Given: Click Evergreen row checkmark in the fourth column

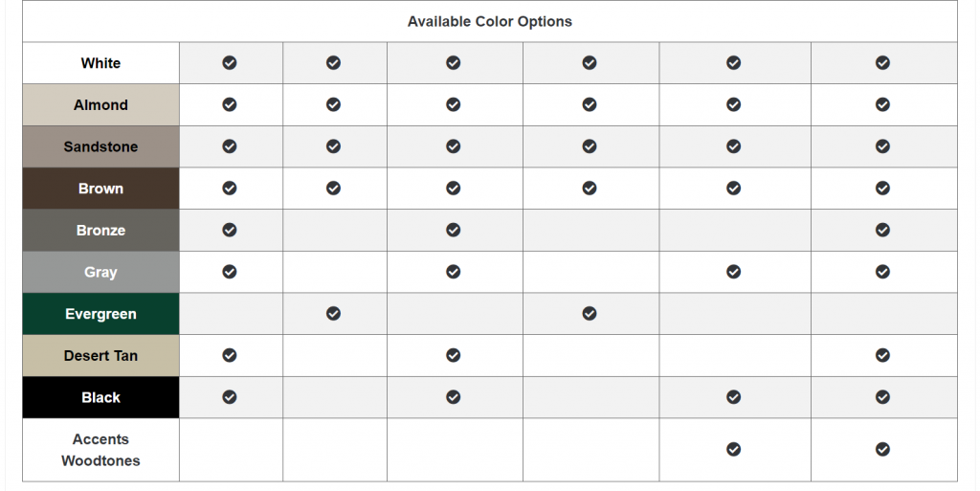Looking at the screenshot, I should pos(590,313).
